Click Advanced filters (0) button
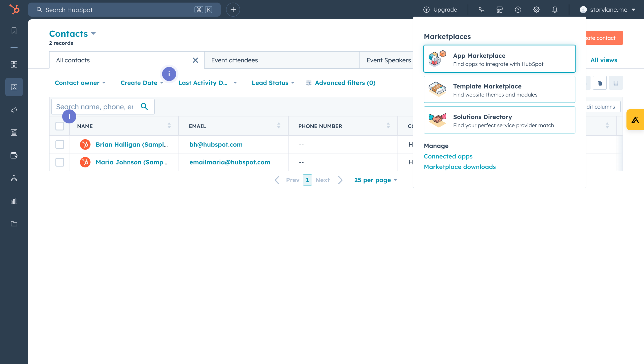The height and width of the screenshot is (364, 644). (x=341, y=83)
